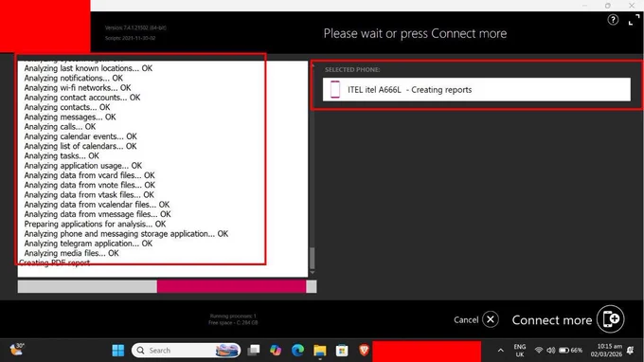Click the 'Analyzing notifications... OK' line
The width and height of the screenshot is (644, 362).
click(x=73, y=78)
